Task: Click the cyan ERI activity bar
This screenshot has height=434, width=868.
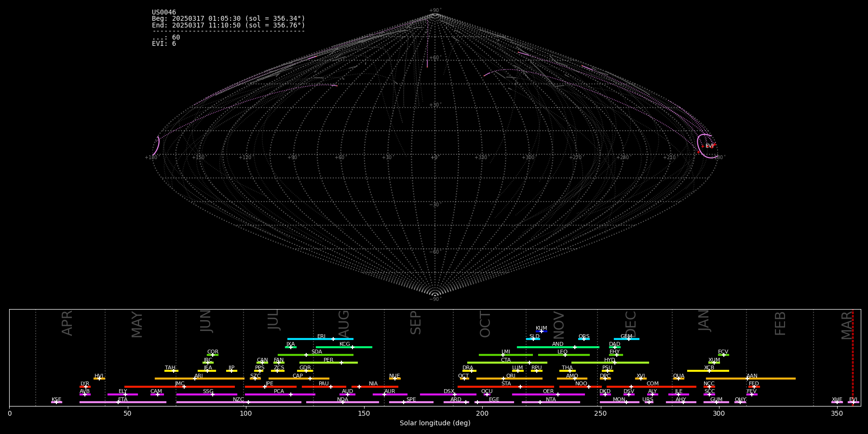Action: pyautogui.click(x=320, y=339)
